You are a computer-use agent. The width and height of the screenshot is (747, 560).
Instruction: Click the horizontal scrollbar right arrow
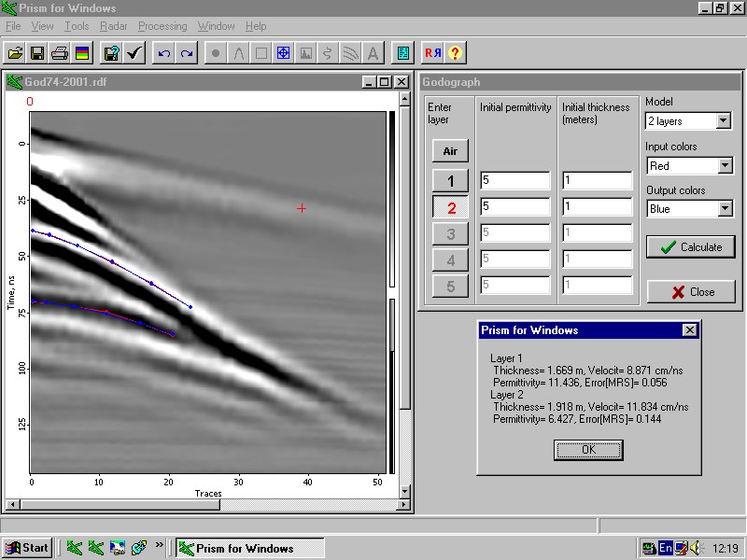pyautogui.click(x=404, y=504)
